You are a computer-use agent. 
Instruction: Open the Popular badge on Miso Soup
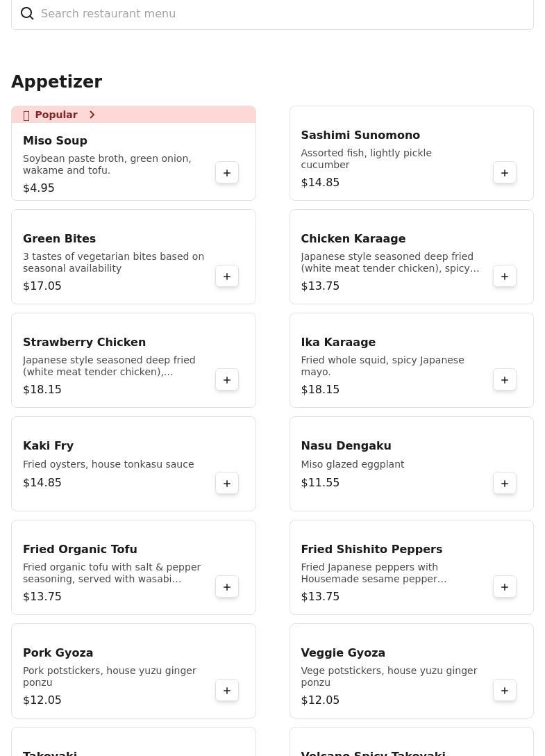(x=56, y=115)
